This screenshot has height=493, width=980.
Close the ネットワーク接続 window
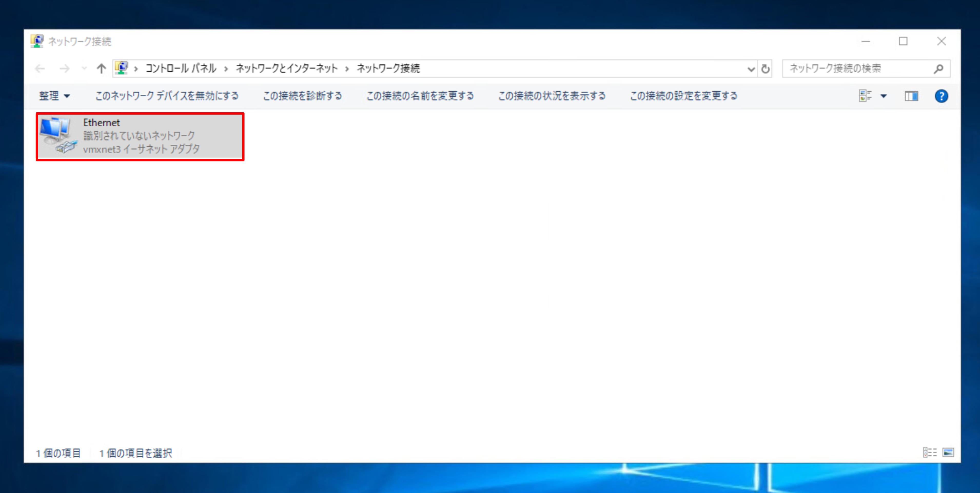(x=941, y=41)
